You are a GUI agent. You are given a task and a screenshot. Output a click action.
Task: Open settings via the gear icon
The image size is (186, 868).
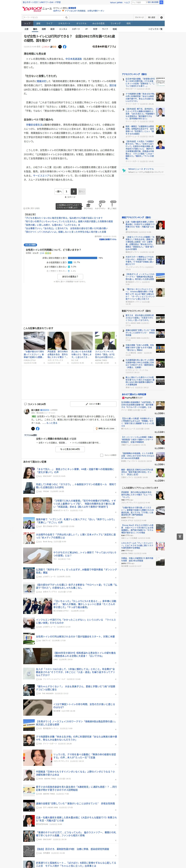[x=161, y=18]
